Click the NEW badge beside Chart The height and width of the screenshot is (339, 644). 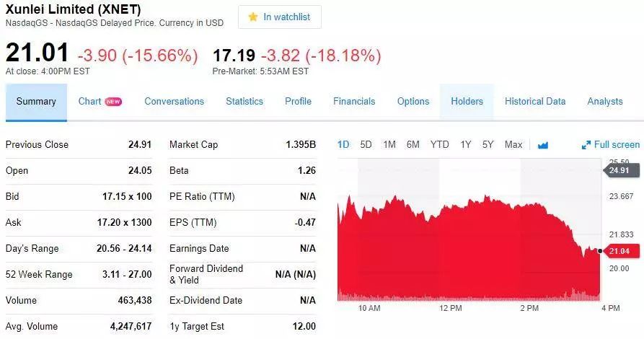tap(113, 102)
